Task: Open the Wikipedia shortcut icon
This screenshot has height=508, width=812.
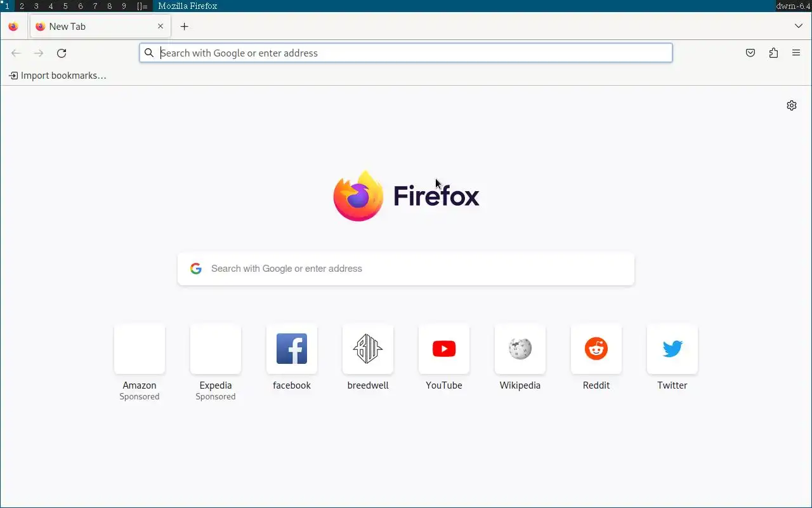Action: pos(520,349)
